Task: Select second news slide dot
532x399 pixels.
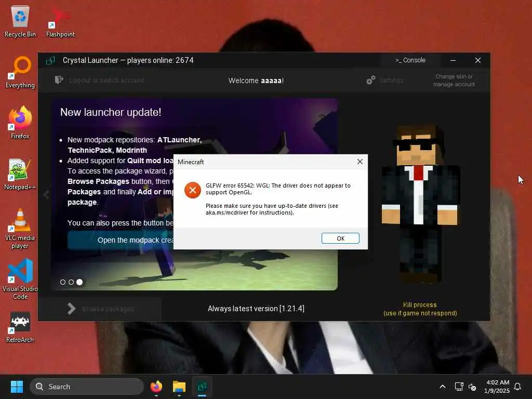Action: (71, 282)
